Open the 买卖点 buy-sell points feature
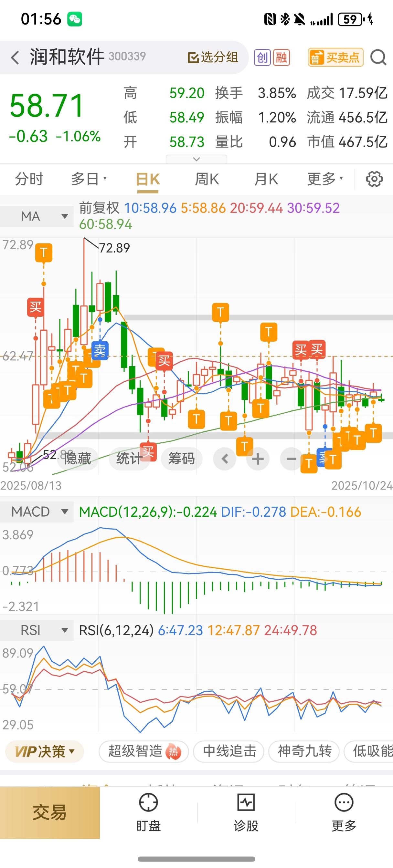The image size is (393, 868). click(336, 57)
